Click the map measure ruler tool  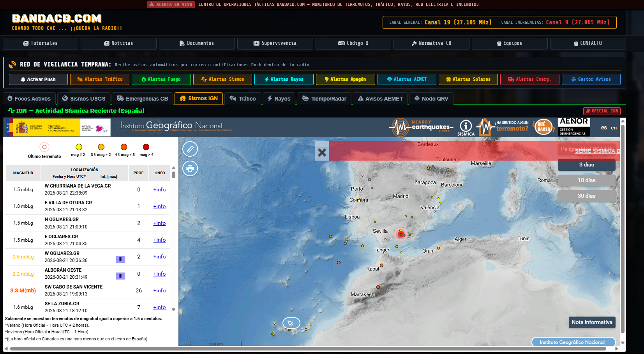pyautogui.click(x=190, y=149)
